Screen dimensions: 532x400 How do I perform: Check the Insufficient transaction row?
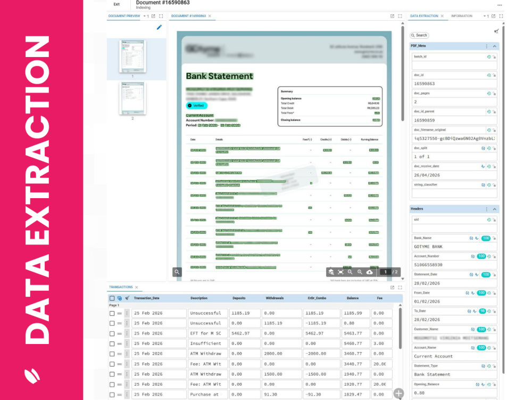point(112,344)
